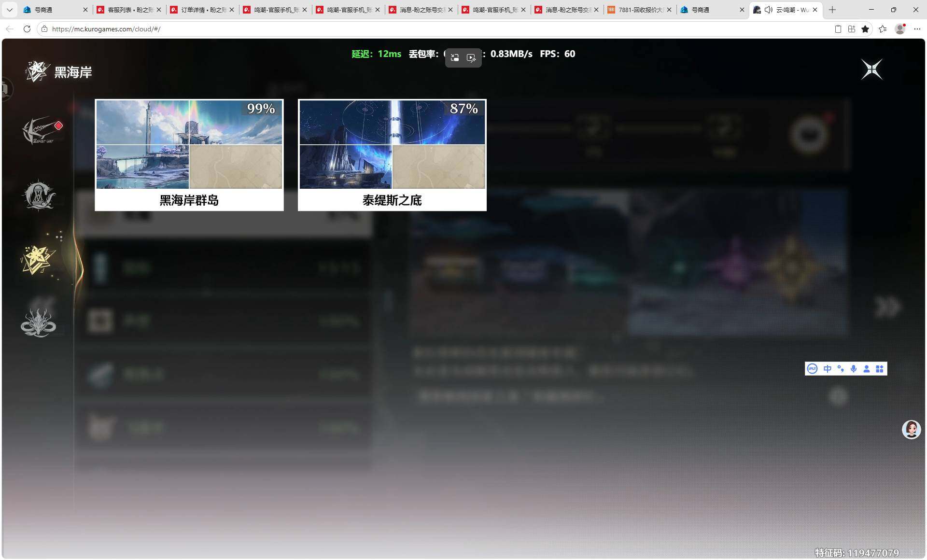The width and height of the screenshot is (927, 560).
Task: Click the address bar URL field
Action: click(435, 29)
